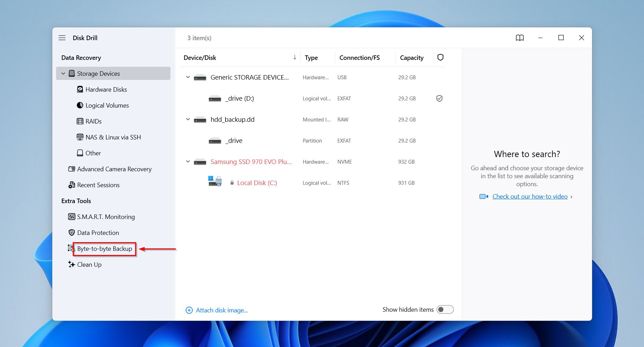This screenshot has height=347, width=644.
Task: Open Advanced Camera Recovery
Action: click(114, 169)
